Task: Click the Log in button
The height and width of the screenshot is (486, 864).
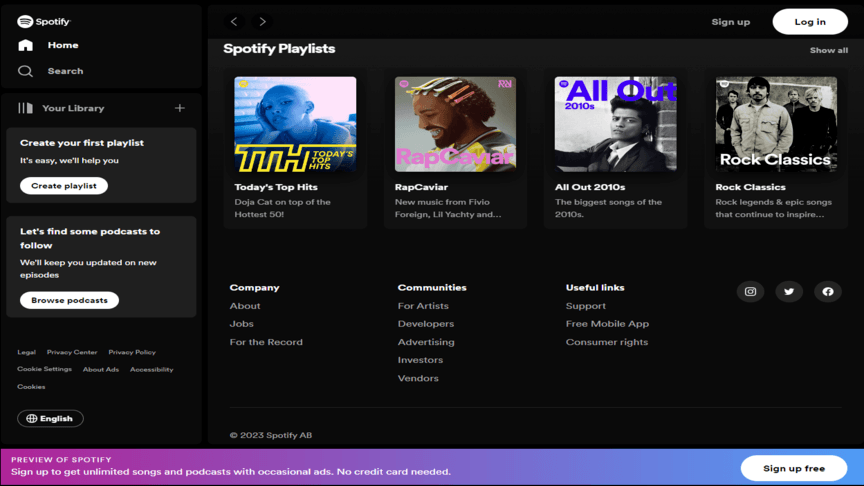Action: tap(810, 21)
